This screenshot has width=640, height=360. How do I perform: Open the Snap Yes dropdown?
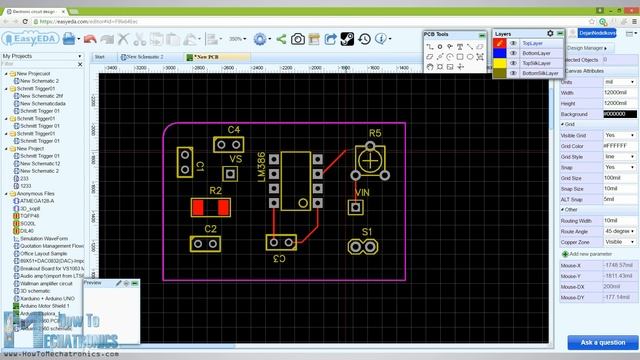tap(620, 167)
